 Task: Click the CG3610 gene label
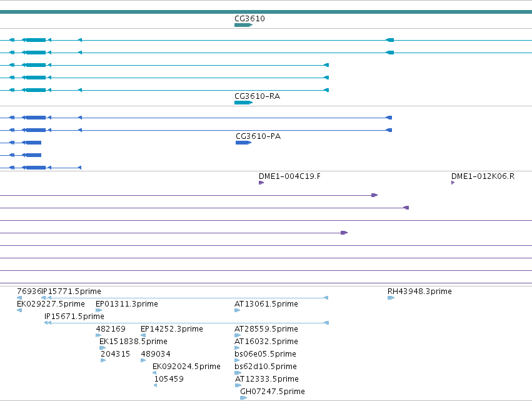[249, 19]
